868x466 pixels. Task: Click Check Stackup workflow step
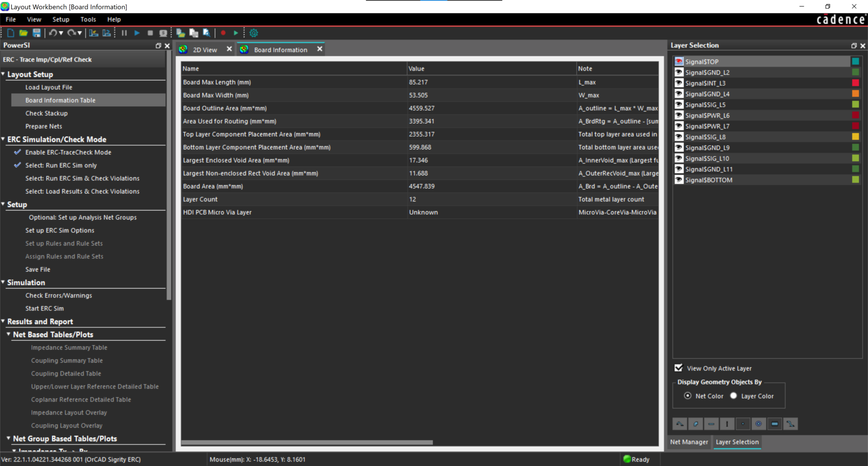click(46, 113)
